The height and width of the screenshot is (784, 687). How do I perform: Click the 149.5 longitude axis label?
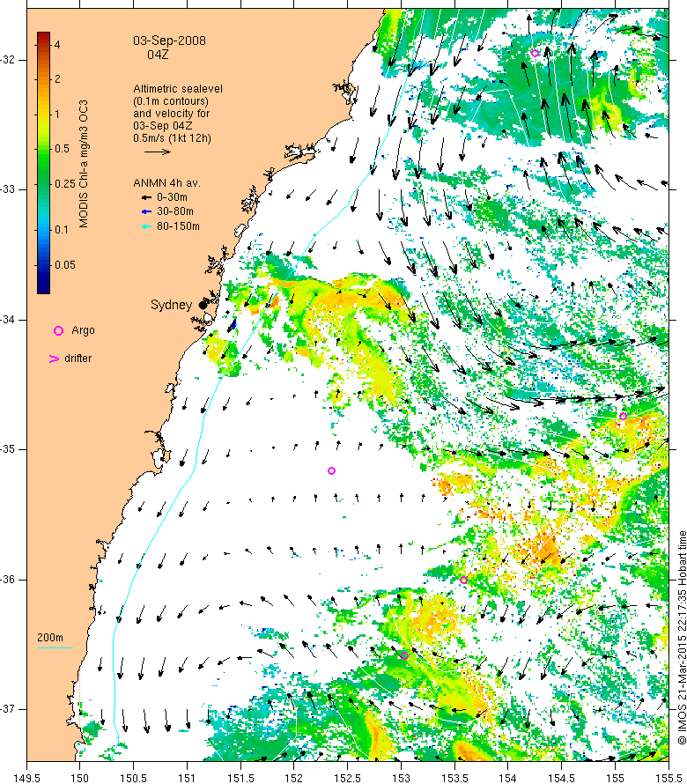click(x=26, y=779)
